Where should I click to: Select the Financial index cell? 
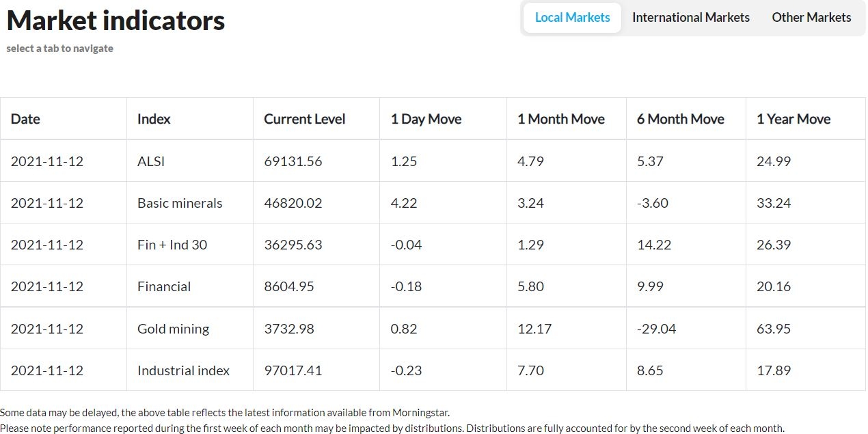coord(164,286)
